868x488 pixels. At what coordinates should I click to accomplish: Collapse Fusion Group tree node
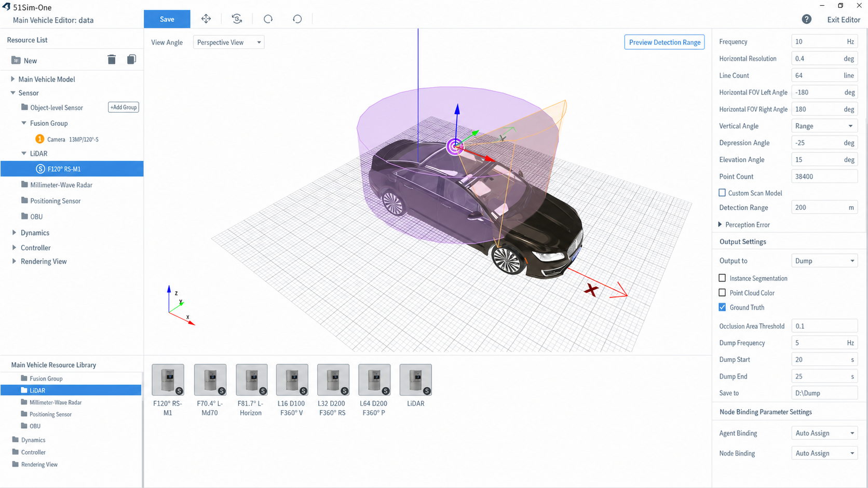coord(24,123)
